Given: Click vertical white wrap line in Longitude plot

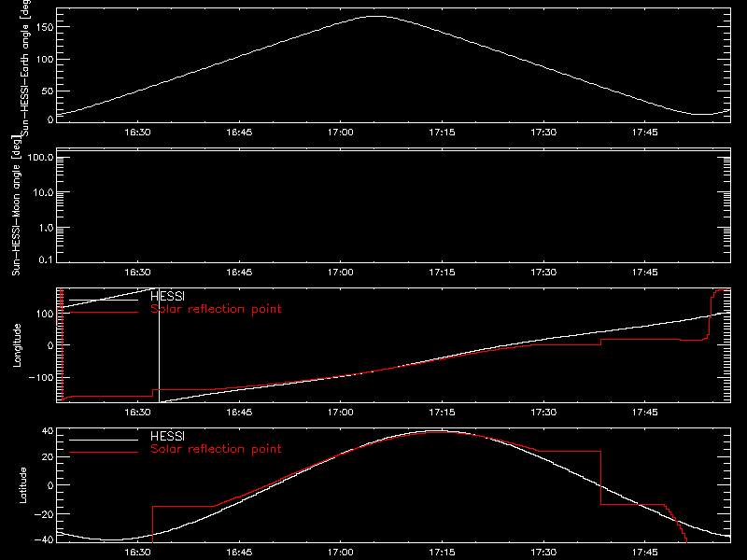Looking at the screenshot, I should tap(159, 345).
